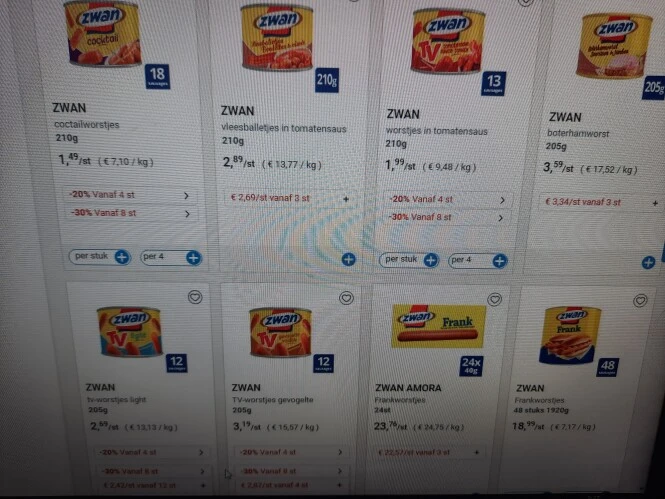Screen dimensions: 665x499
Task: Open the Zwan Frank sausage package image
Action: [439, 326]
